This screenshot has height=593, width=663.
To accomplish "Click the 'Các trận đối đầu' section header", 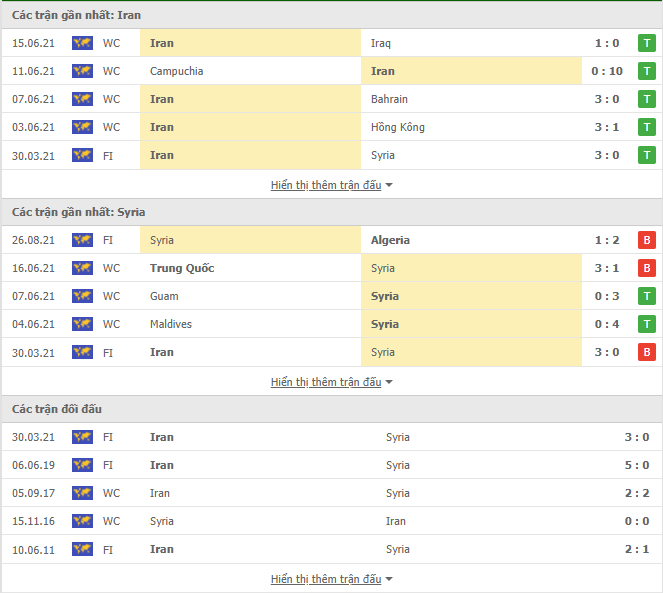I will (x=57, y=409).
